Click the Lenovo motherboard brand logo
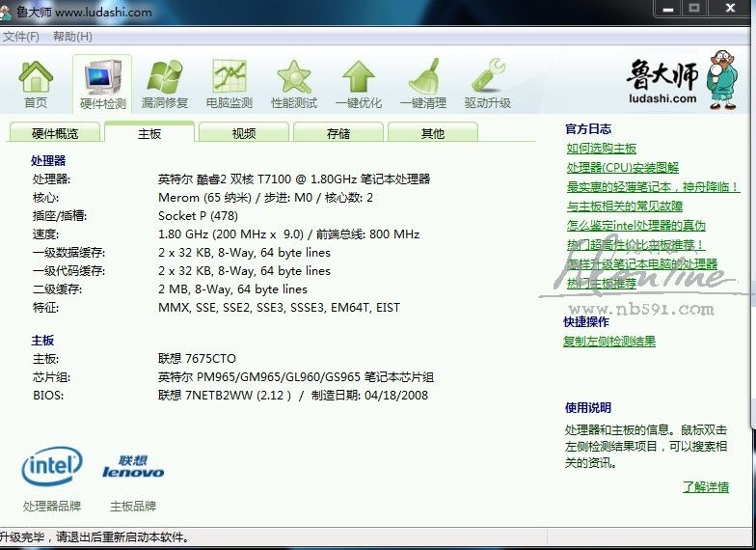The height and width of the screenshot is (550, 756). [x=133, y=467]
